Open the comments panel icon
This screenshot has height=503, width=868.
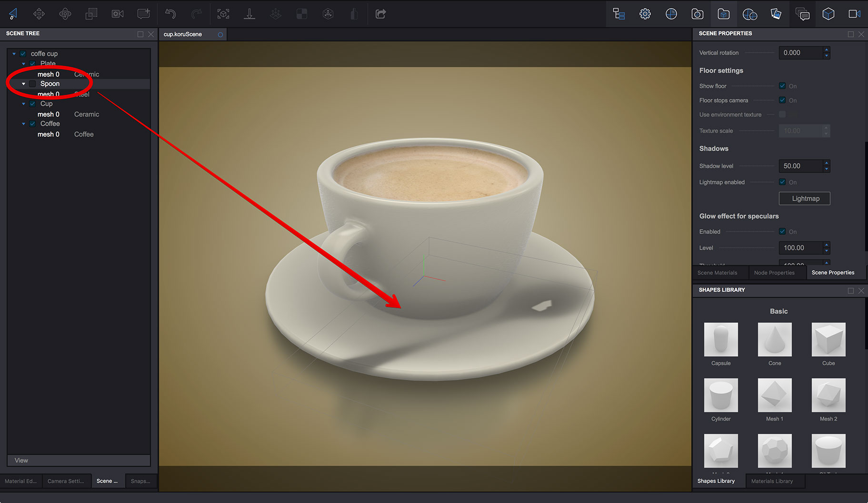coord(803,14)
